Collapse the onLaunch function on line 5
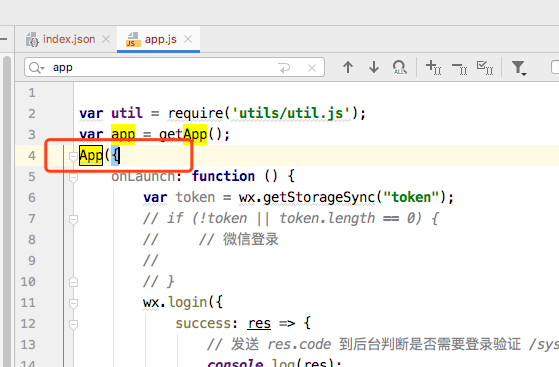Viewport: 559px width, 367px height. pyautogui.click(x=73, y=177)
